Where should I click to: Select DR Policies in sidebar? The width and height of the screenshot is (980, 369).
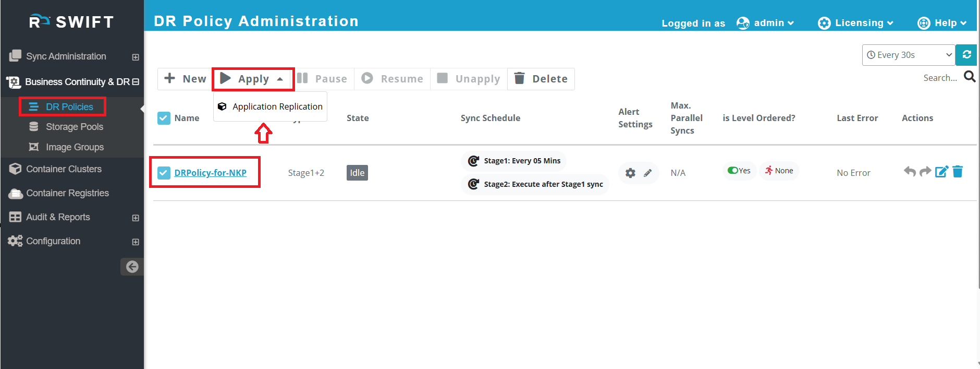(x=69, y=107)
